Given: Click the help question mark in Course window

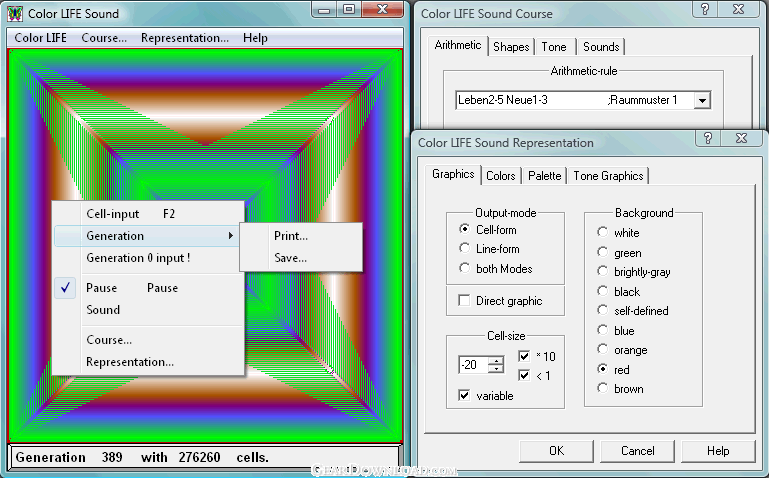Looking at the screenshot, I should [705, 9].
